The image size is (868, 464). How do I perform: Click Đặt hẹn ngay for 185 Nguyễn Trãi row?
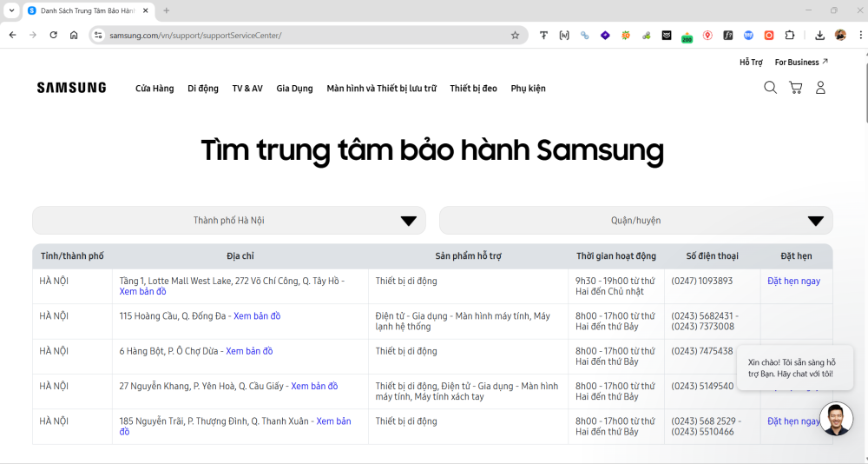[x=794, y=421]
